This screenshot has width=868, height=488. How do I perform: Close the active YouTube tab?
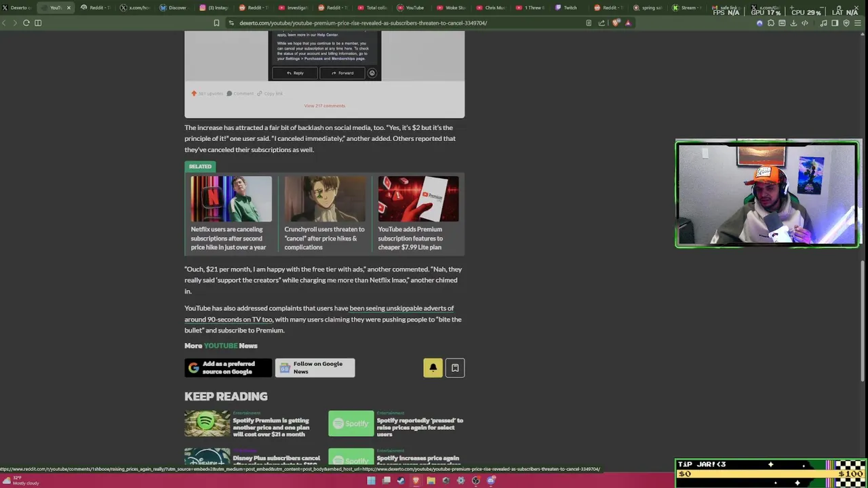[x=68, y=7]
